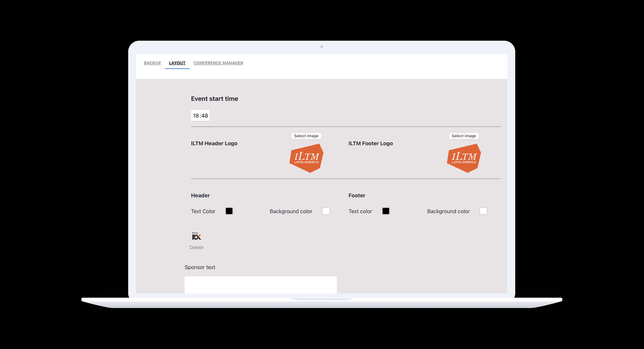Open the Footer text color black swatch
This screenshot has width=644, height=349.
pos(386,211)
